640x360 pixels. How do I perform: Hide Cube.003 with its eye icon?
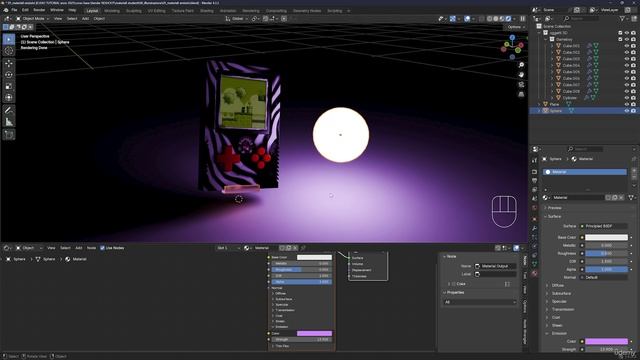click(627, 59)
